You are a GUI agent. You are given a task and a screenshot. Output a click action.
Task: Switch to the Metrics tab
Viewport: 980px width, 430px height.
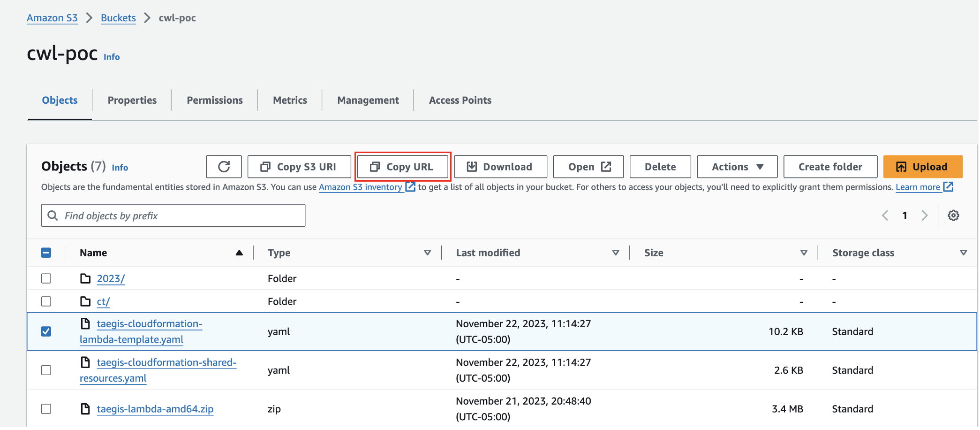tap(290, 100)
